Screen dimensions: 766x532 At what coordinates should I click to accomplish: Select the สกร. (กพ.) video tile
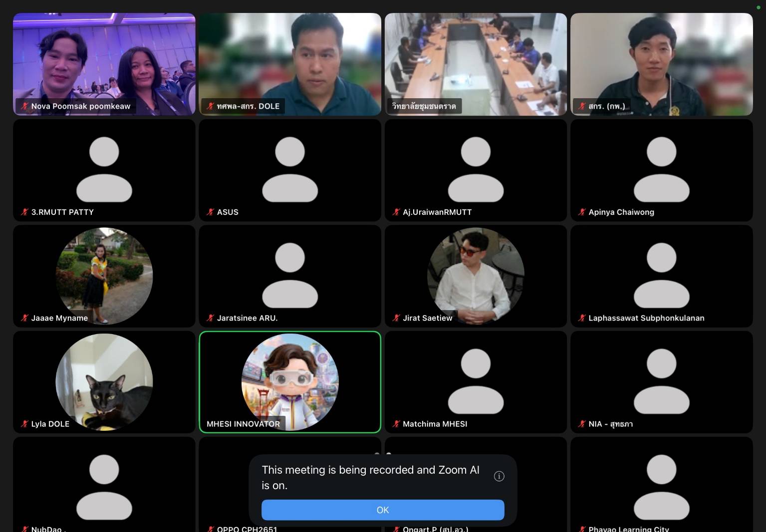click(x=662, y=64)
